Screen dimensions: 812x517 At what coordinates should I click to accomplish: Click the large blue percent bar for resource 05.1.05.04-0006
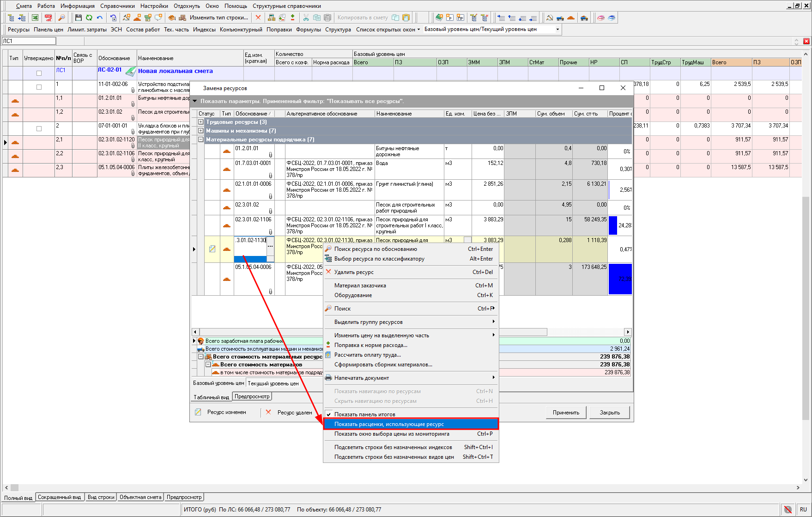point(620,279)
